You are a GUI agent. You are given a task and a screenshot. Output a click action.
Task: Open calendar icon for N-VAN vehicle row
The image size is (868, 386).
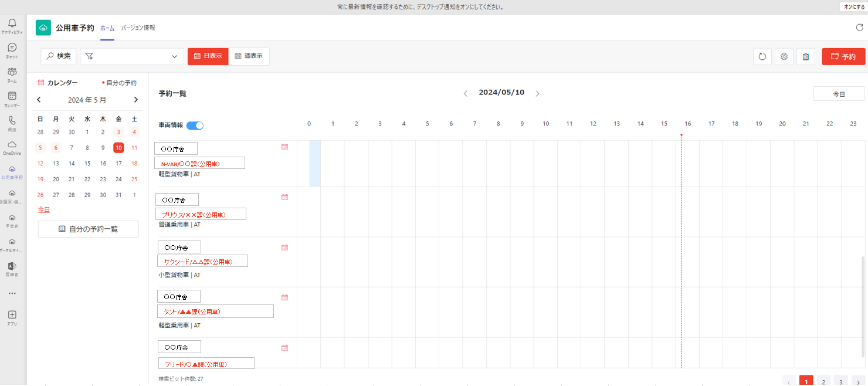[x=284, y=147]
